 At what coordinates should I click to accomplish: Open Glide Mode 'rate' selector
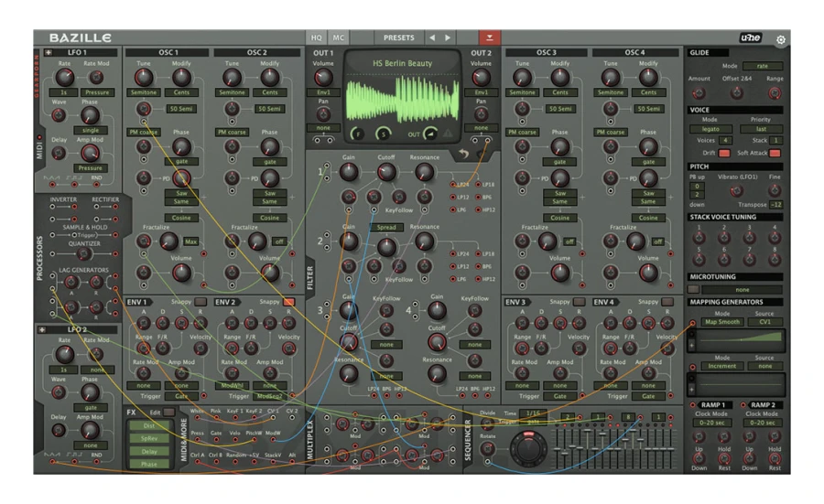(x=762, y=66)
